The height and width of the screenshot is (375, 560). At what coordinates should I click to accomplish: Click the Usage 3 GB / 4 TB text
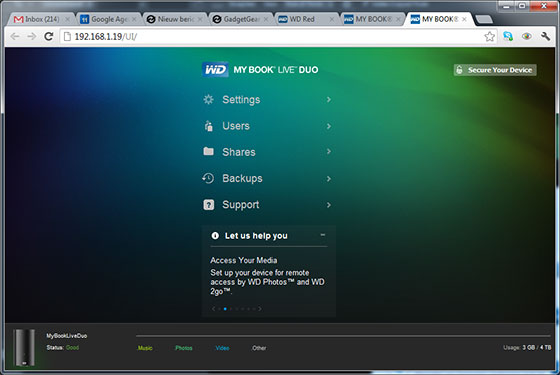(x=527, y=347)
